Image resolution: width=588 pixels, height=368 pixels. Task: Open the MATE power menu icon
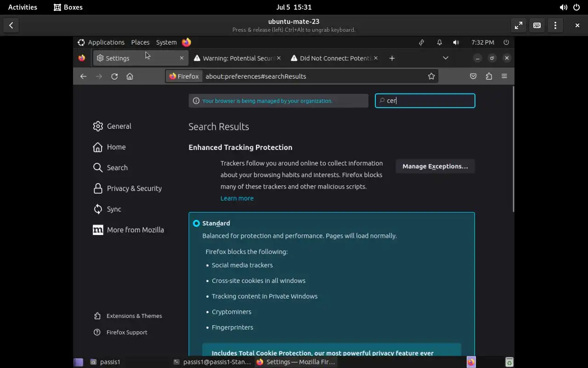pos(506,42)
